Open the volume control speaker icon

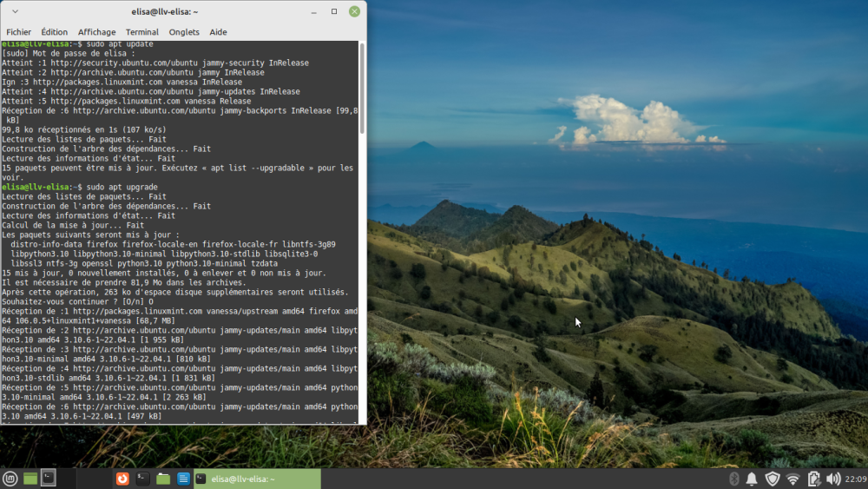coord(833,479)
